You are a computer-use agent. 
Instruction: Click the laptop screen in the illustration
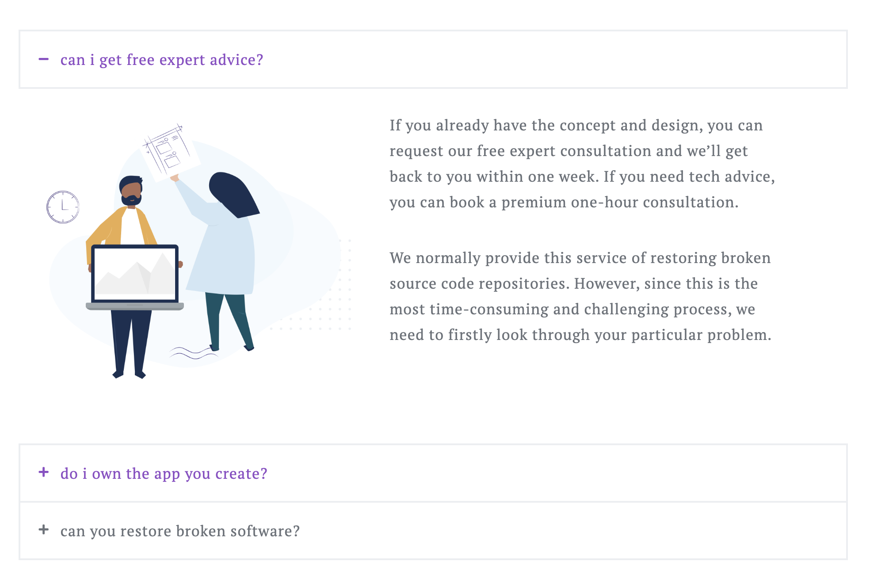point(135,273)
